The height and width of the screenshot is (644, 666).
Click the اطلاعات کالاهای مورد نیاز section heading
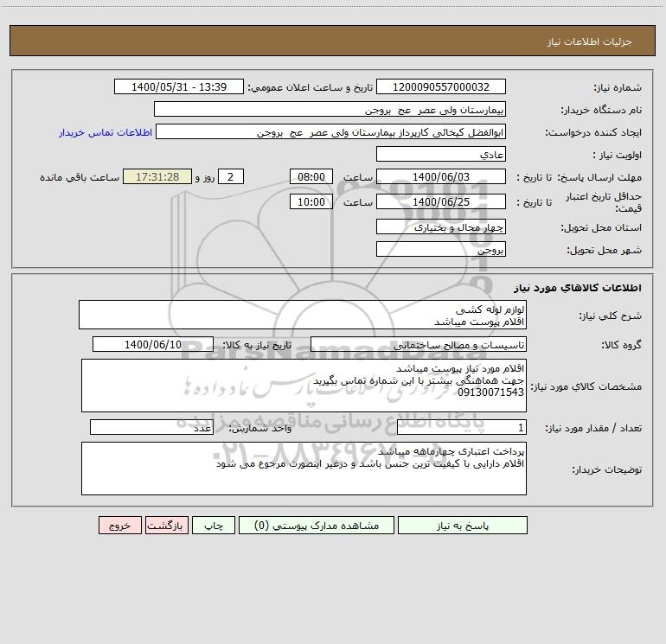click(x=578, y=288)
